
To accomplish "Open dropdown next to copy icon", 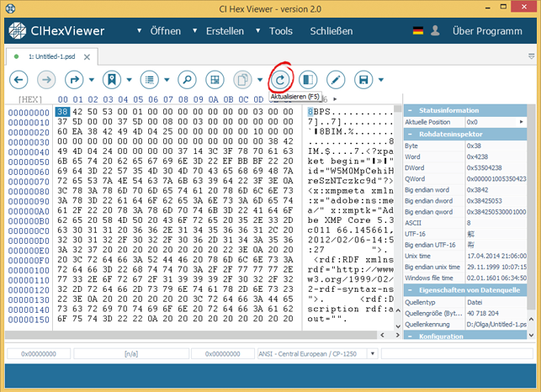I will tap(260, 80).
